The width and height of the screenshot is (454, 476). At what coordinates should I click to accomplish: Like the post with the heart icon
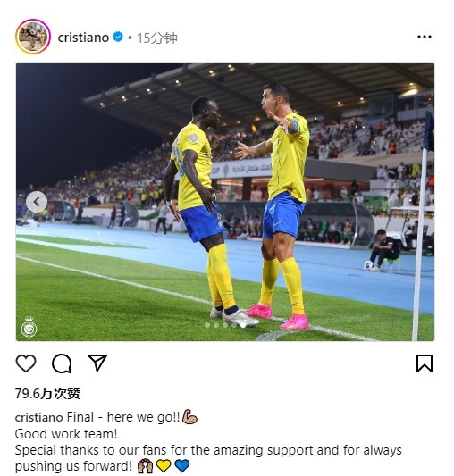[26, 363]
